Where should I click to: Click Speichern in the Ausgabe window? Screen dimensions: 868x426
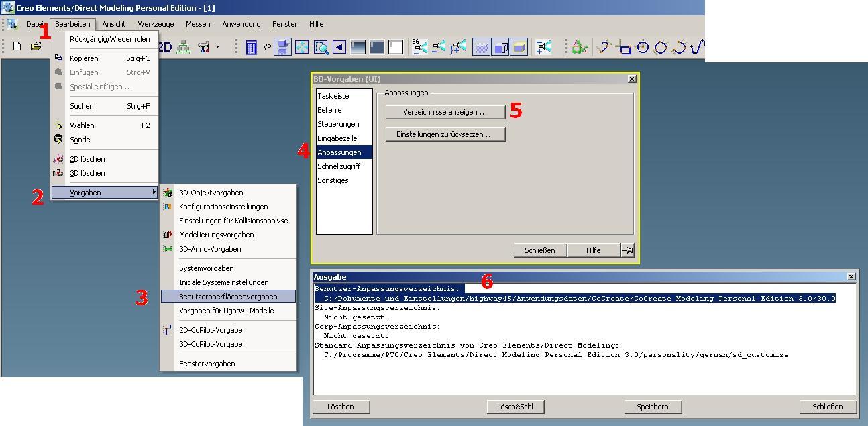click(652, 406)
